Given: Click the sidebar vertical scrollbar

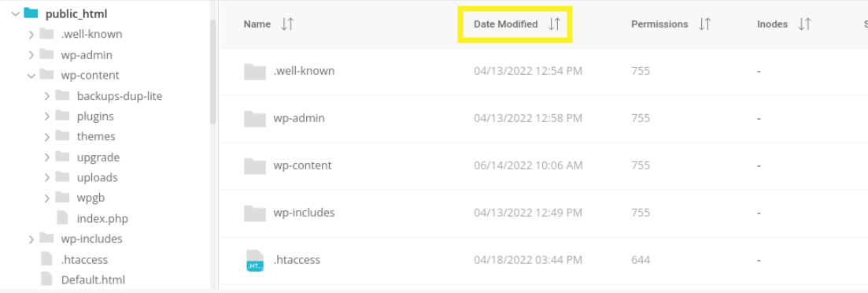Looking at the screenshot, I should (x=213, y=72).
